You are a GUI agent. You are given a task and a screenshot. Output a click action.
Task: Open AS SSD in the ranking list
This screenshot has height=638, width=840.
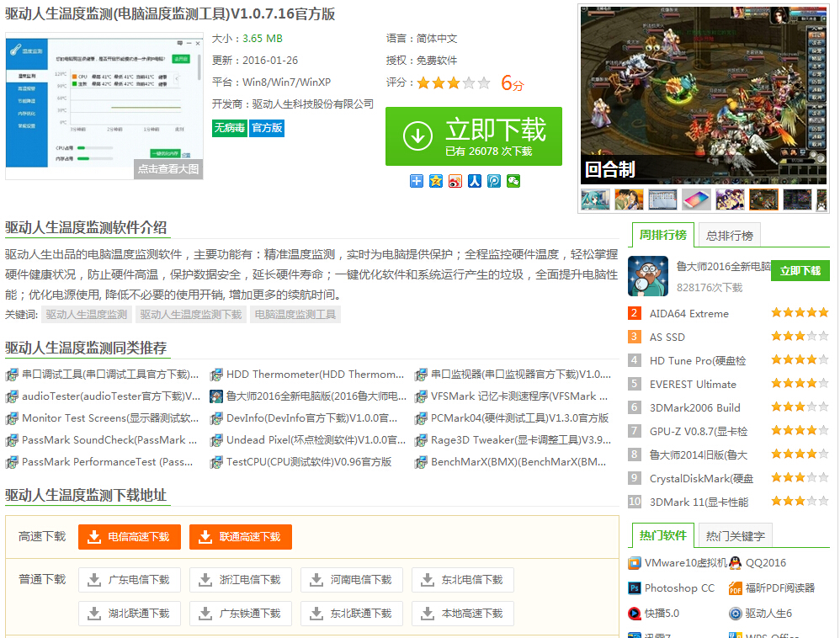667,338
